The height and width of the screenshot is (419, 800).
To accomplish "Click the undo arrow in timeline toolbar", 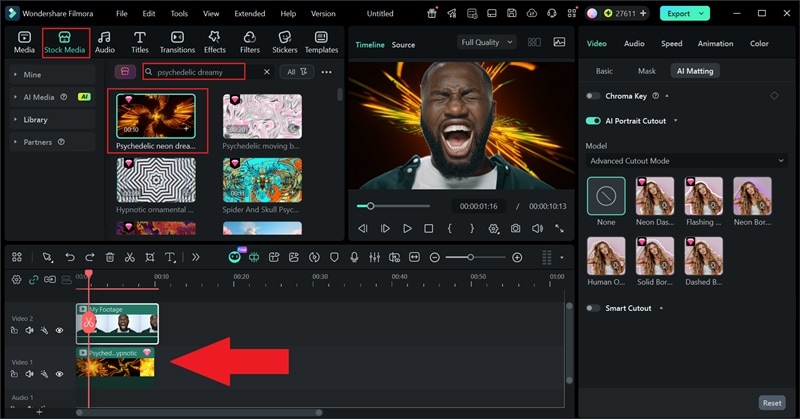I will pos(70,257).
